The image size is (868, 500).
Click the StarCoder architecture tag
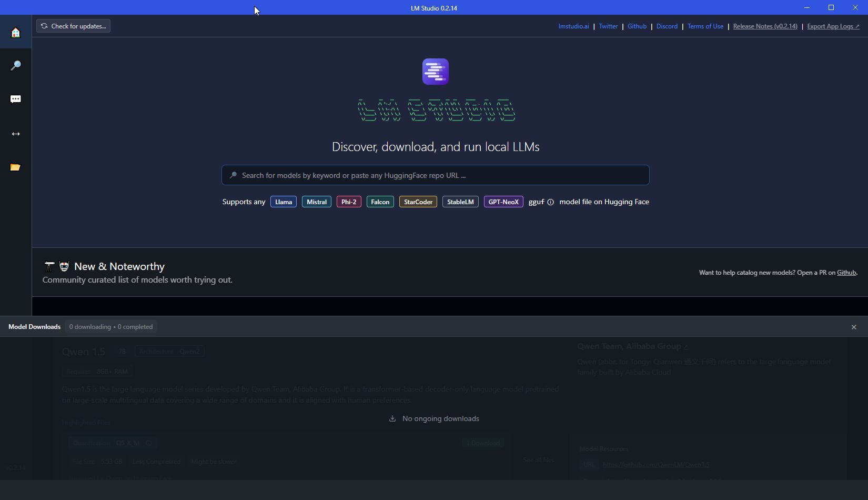point(418,202)
